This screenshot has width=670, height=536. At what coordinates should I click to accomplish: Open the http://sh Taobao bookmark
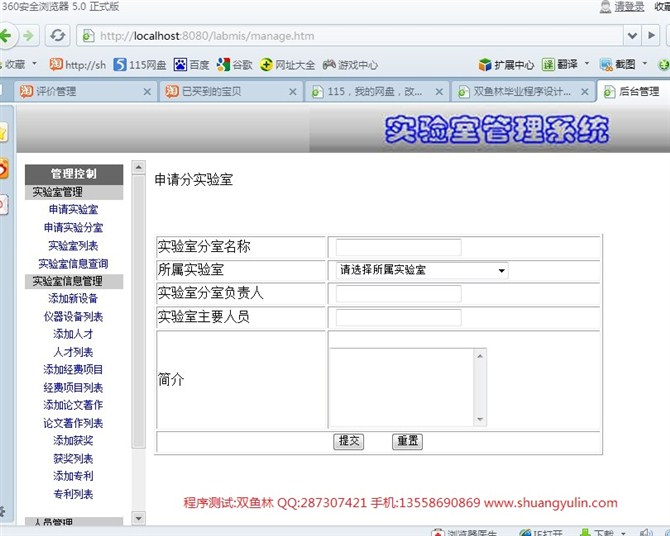(77, 65)
